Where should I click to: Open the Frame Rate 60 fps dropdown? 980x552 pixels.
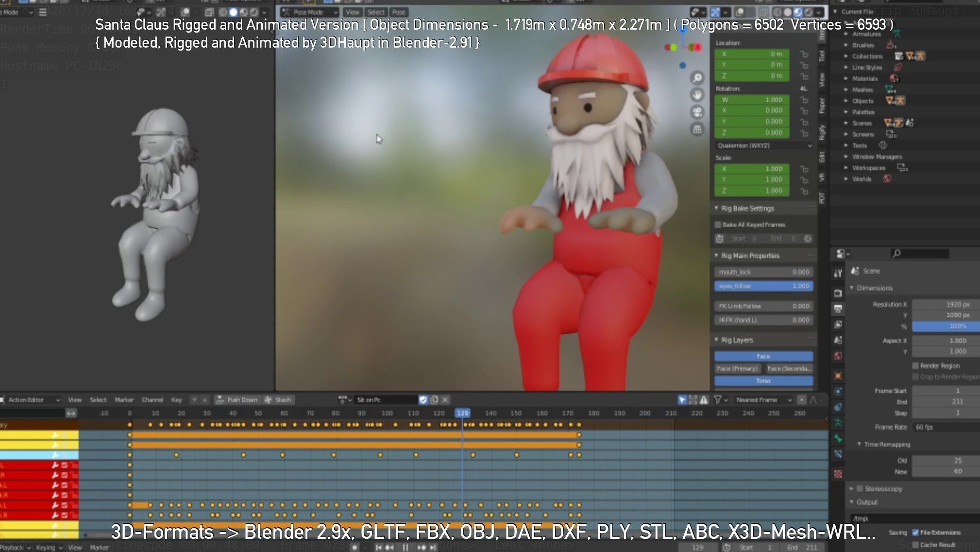[946, 427]
